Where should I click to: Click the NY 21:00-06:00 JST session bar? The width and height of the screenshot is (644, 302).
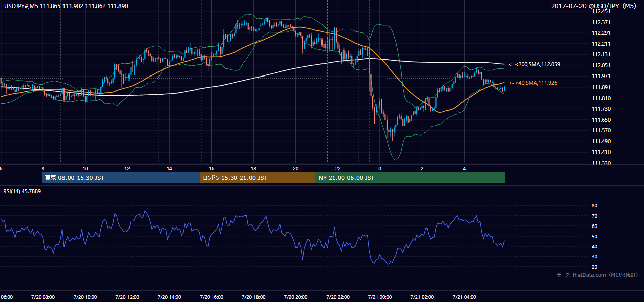tap(411, 178)
